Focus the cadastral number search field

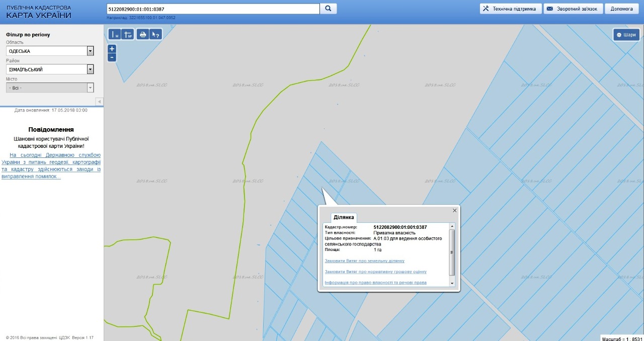(x=213, y=9)
